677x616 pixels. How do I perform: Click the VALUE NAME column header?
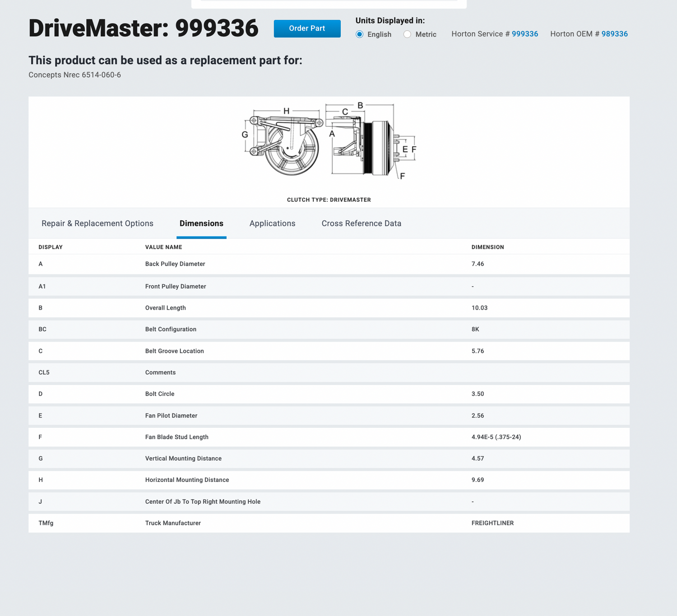click(163, 247)
